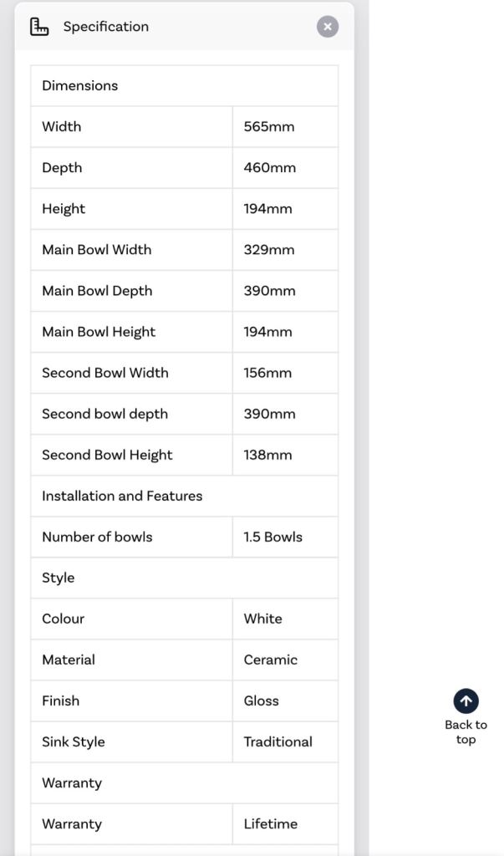Click the Material value Ceramic

click(271, 660)
